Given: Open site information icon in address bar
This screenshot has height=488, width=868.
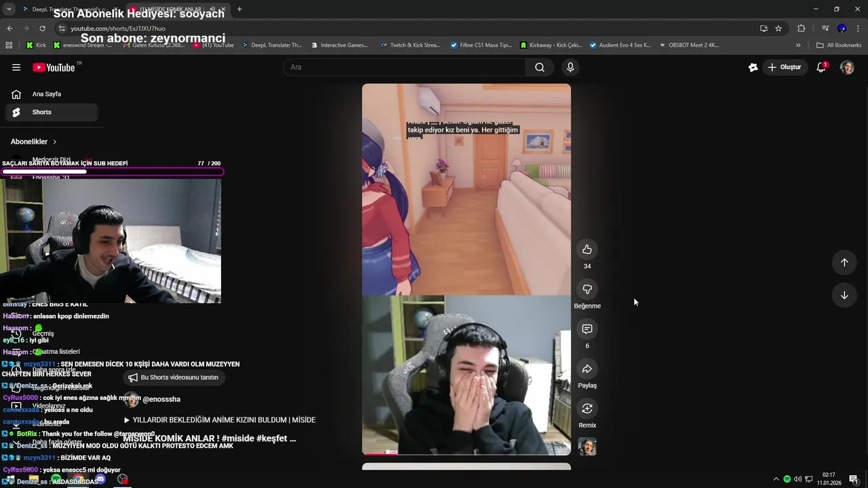Looking at the screenshot, I should (x=62, y=28).
